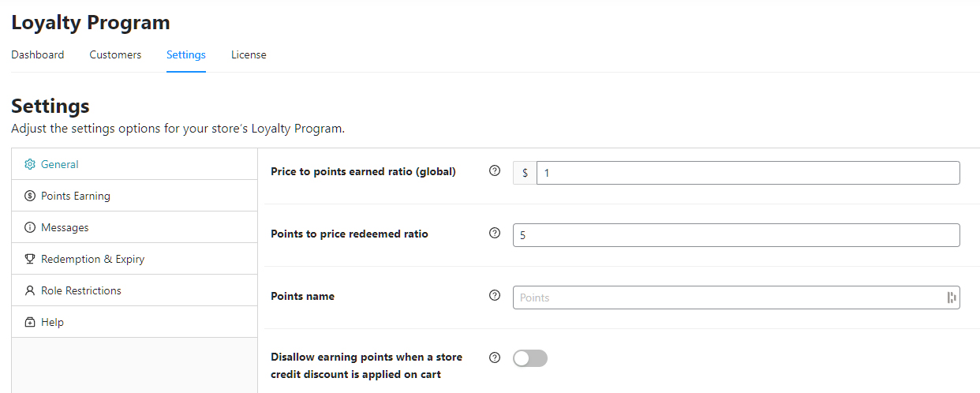Go to the License tab
This screenshot has width=980, height=393.
tap(249, 54)
